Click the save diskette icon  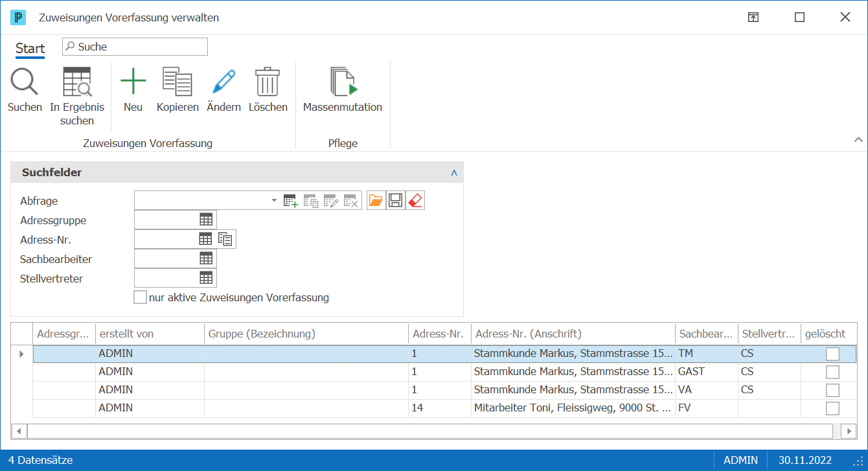coord(395,201)
